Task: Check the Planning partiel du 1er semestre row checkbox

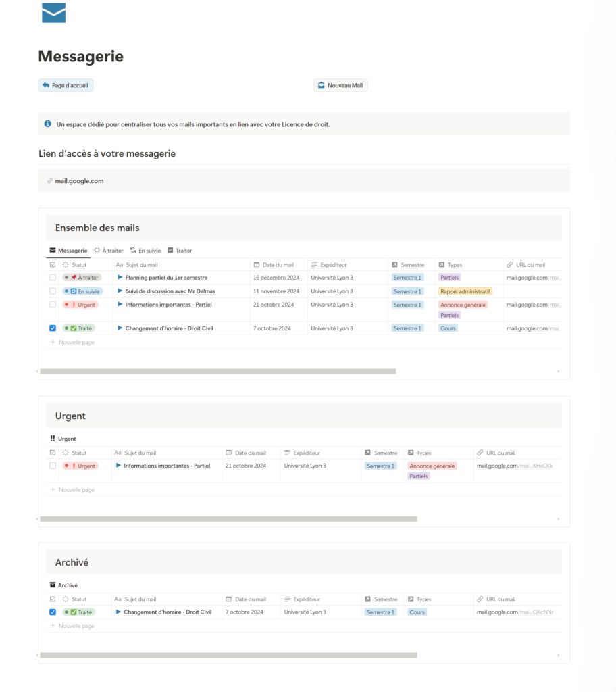Action: (53, 278)
